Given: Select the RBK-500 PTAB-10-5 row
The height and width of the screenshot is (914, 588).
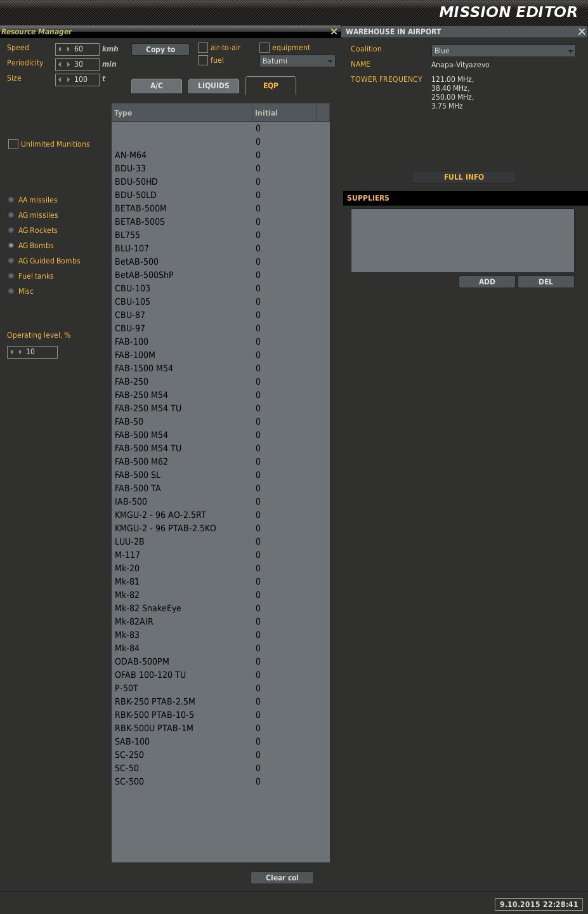Looking at the screenshot, I should click(x=220, y=715).
